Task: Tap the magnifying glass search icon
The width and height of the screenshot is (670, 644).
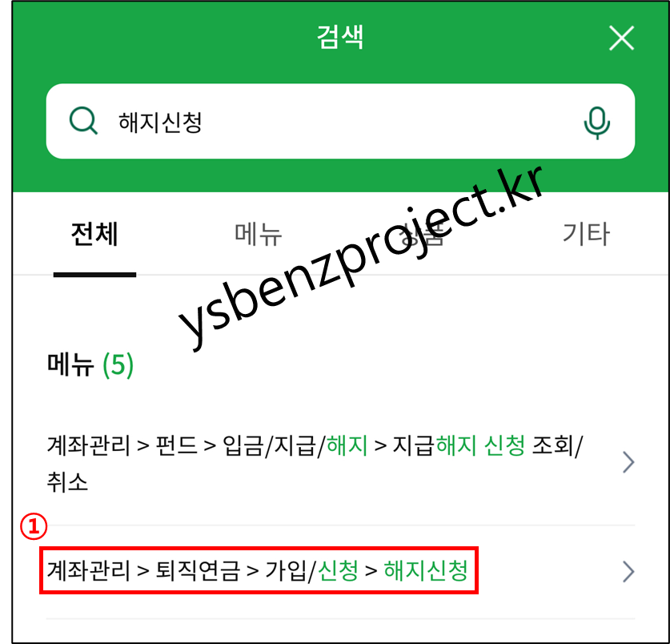Action: pyautogui.click(x=83, y=121)
